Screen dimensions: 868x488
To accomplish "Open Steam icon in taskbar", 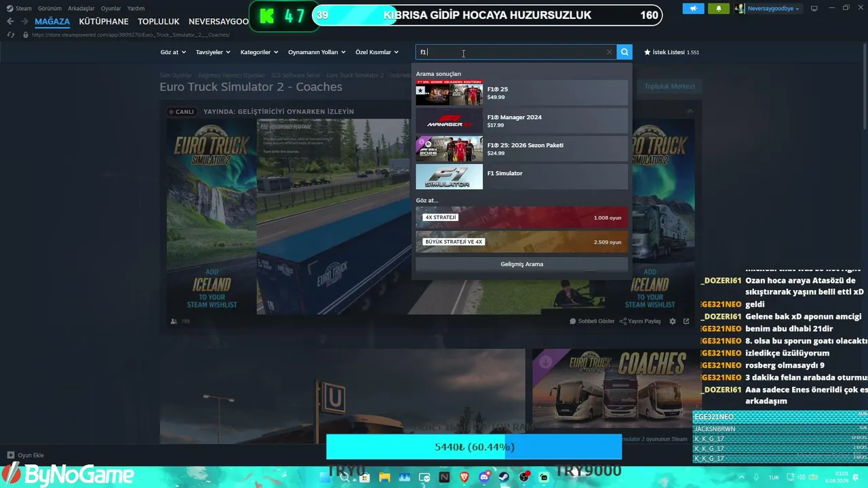I will [505, 477].
